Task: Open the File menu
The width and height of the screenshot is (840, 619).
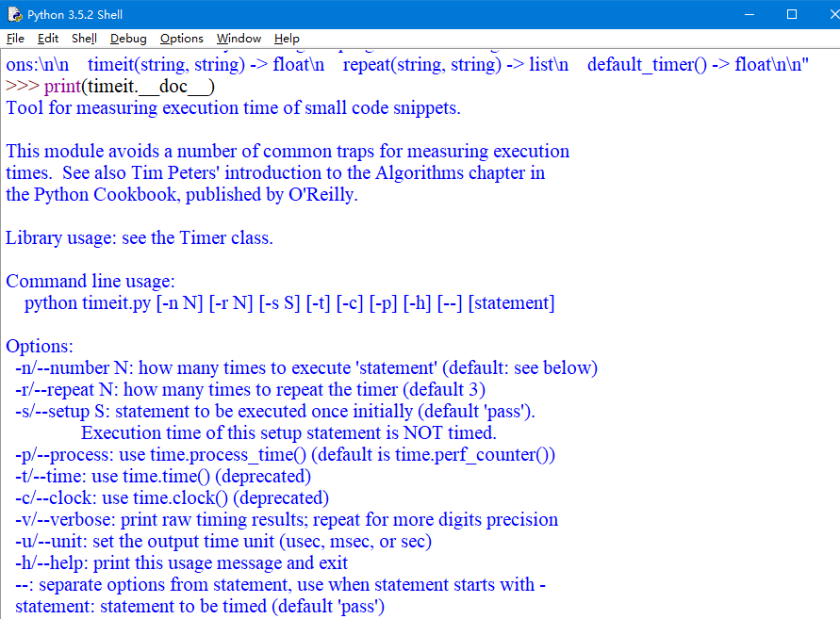Action: [15, 39]
